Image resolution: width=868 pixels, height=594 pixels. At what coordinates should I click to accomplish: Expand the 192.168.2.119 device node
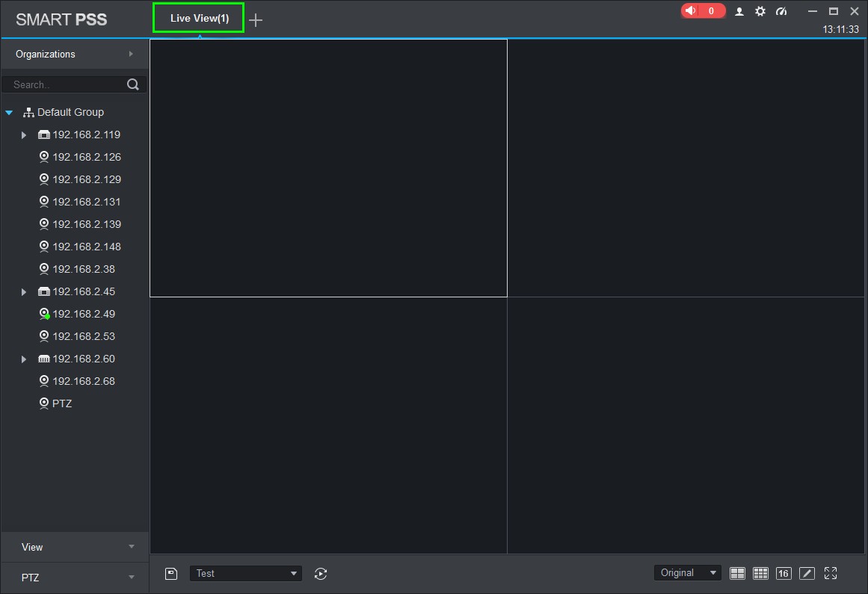pos(24,135)
